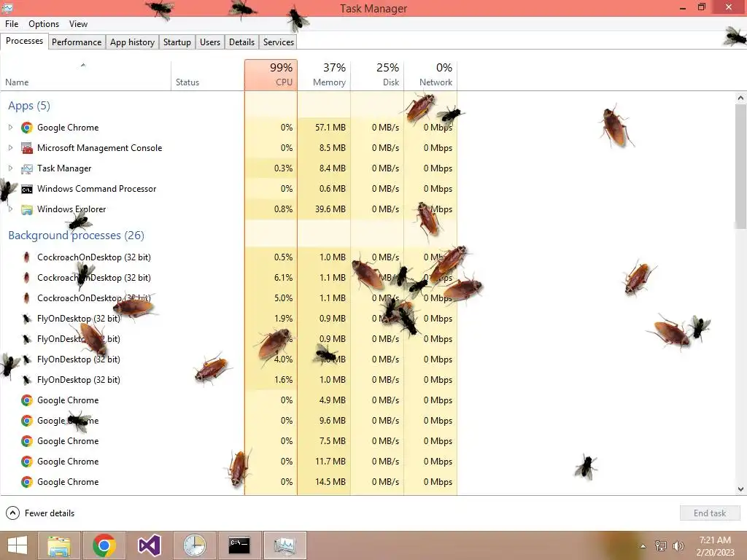Click the 7:21 AM system clock
The image size is (747, 560).
click(715, 540)
